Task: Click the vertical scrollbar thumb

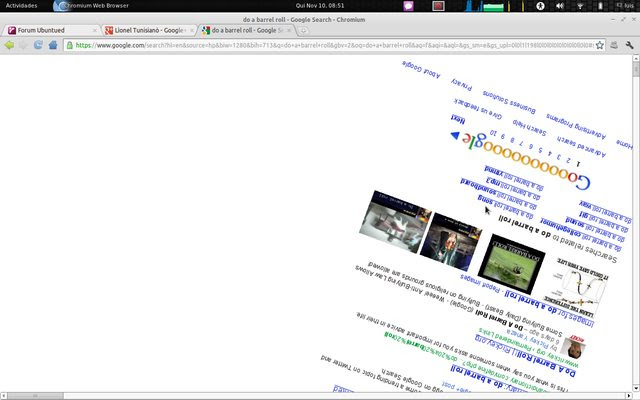Action: 636,69
